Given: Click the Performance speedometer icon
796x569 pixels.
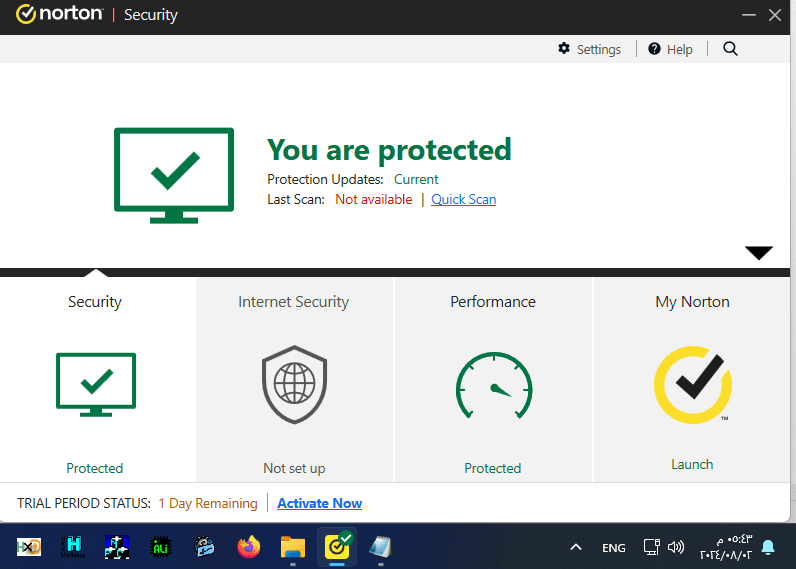Looking at the screenshot, I should (494, 386).
